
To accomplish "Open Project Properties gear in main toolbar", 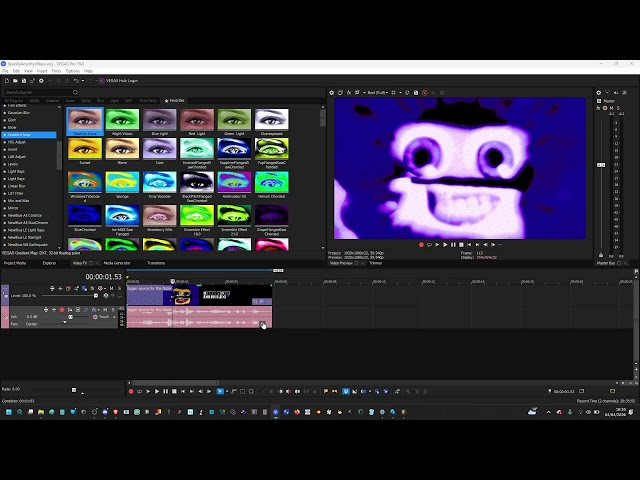I will pyautogui.click(x=41, y=81).
